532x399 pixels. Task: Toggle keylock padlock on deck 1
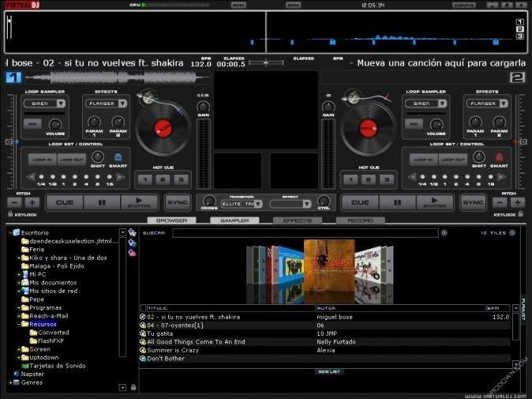click(10, 214)
